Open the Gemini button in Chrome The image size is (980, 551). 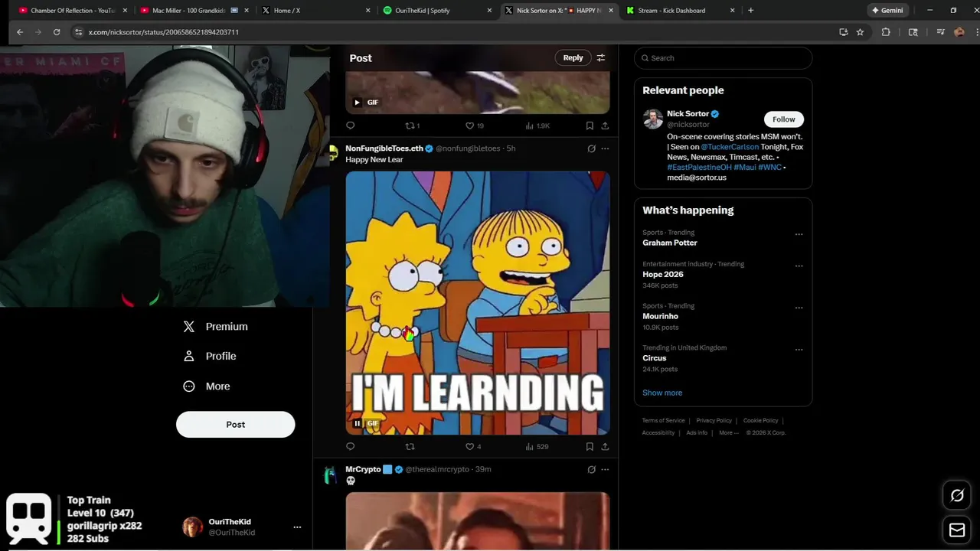(887, 11)
